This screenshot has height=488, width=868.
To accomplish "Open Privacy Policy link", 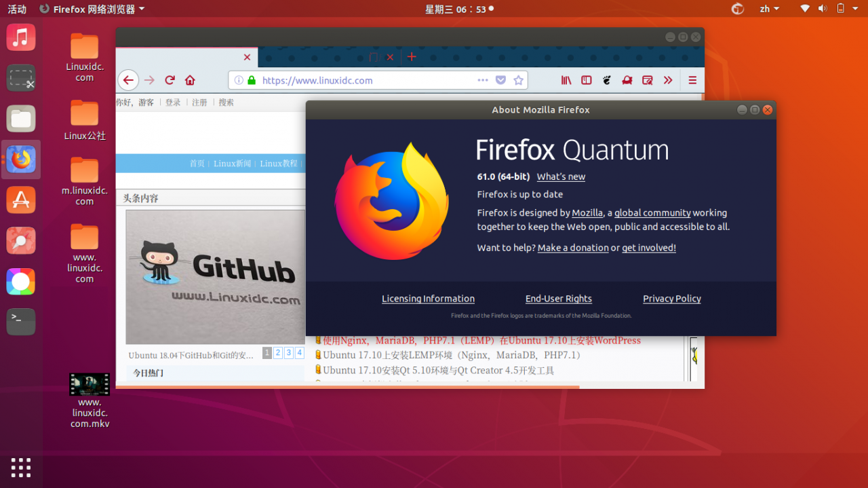I will 672,299.
